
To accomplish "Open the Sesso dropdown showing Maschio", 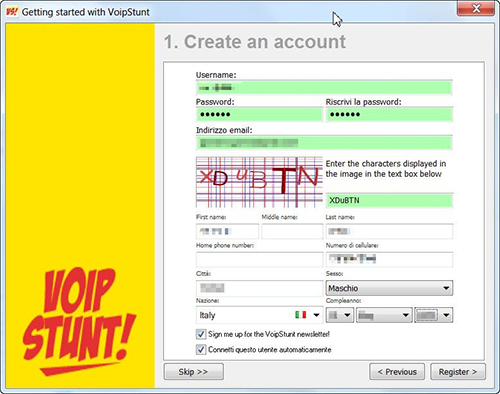I will click(x=389, y=288).
